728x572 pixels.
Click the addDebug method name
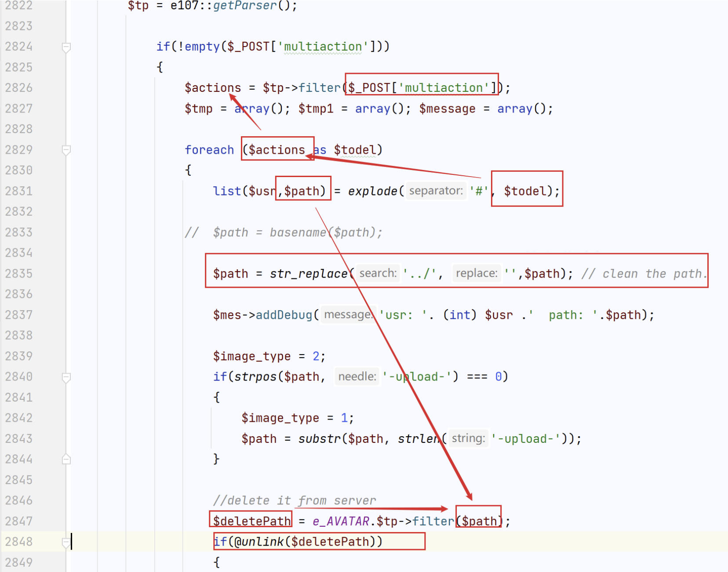pyautogui.click(x=284, y=315)
